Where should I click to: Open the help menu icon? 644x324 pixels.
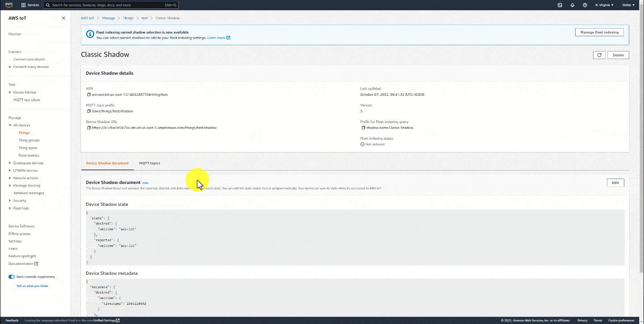[x=585, y=5]
